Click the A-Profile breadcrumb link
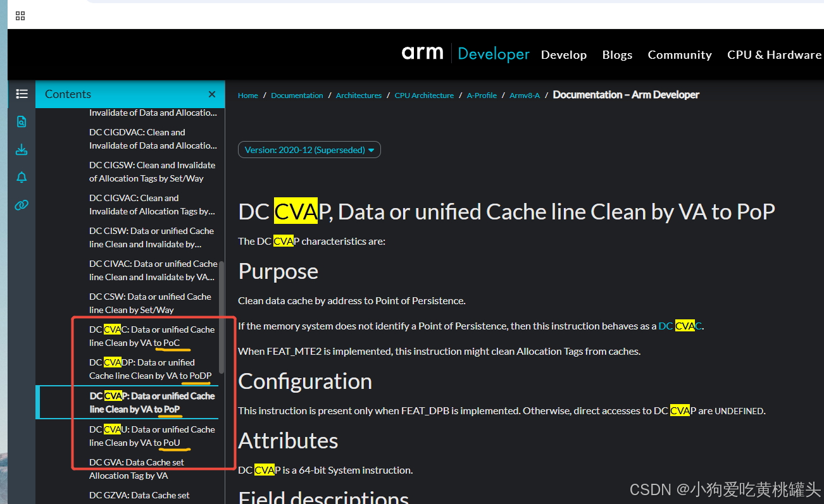The height and width of the screenshot is (504, 824). (x=482, y=95)
